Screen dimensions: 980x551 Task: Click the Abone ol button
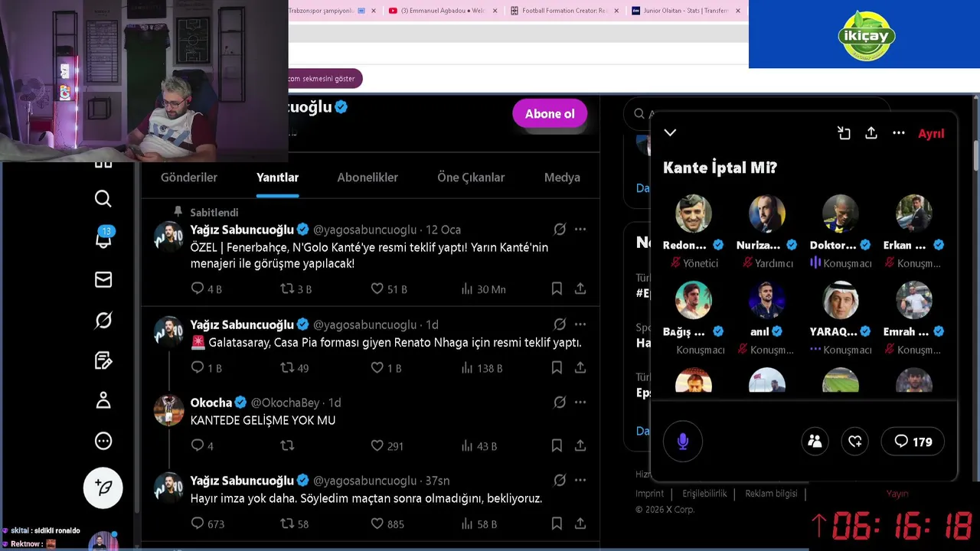coord(550,114)
